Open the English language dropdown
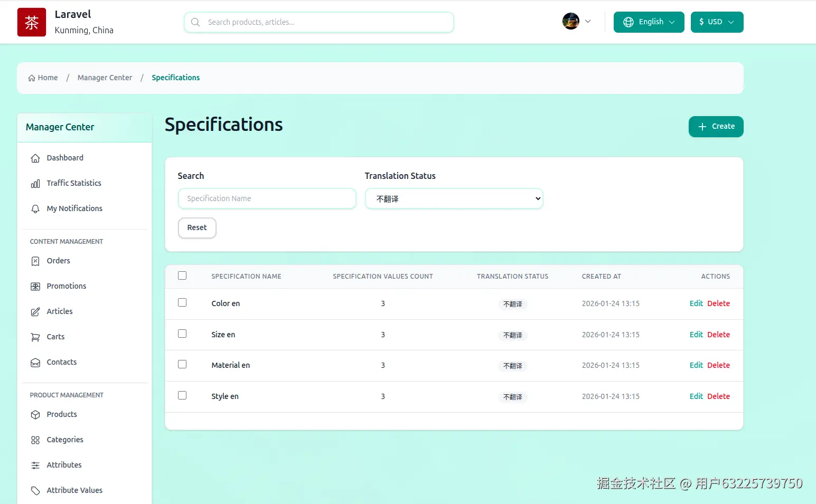This screenshot has height=504, width=816. (649, 22)
